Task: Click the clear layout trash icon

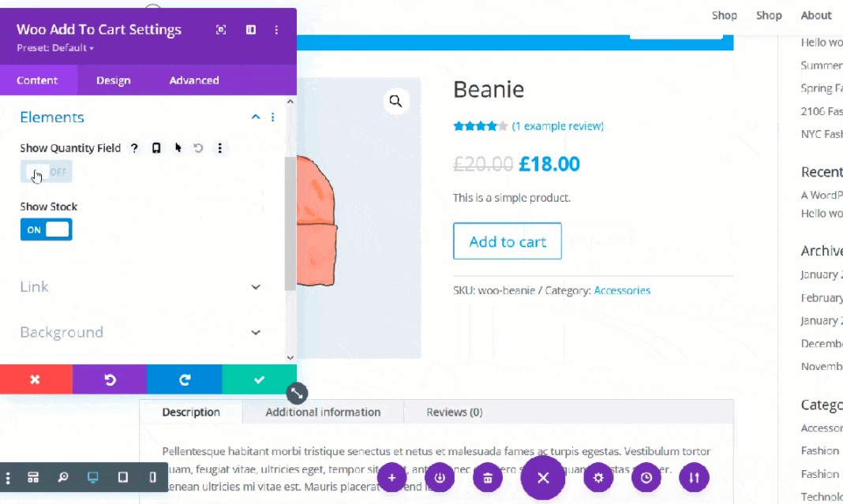Action: pos(488,477)
